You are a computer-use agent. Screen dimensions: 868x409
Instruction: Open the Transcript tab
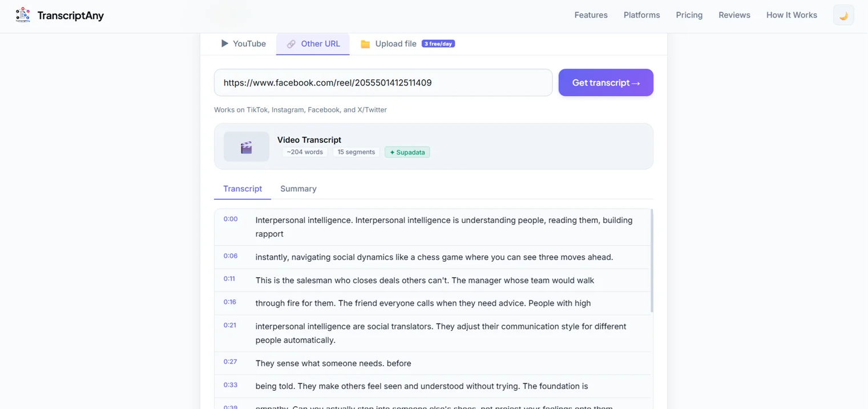pyautogui.click(x=243, y=189)
